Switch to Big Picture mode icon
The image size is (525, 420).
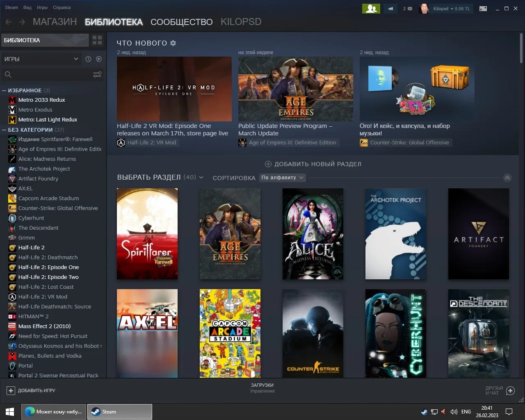483,9
